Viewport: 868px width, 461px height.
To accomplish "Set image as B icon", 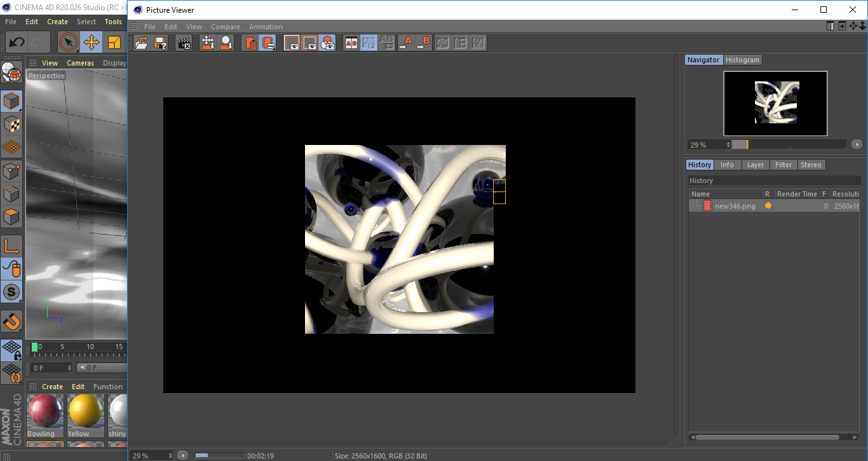I will [424, 43].
